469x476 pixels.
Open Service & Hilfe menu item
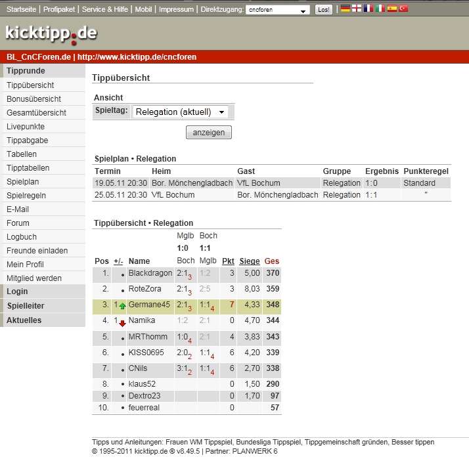(106, 10)
